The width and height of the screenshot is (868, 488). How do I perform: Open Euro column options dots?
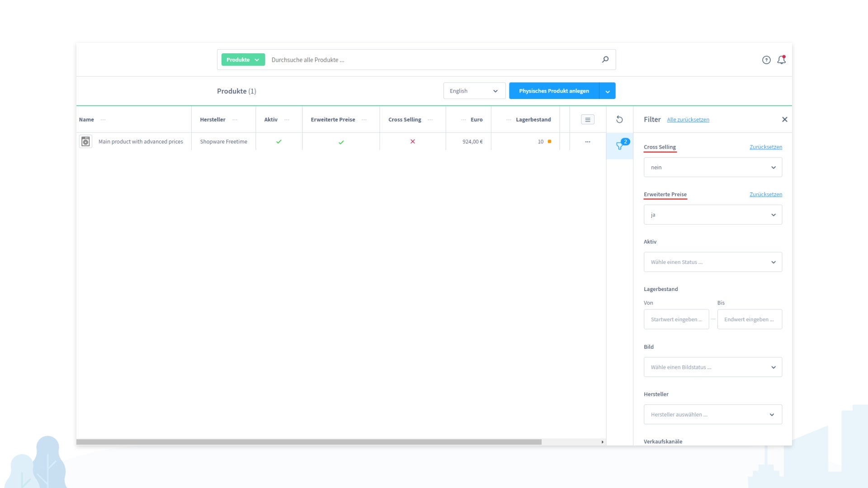(x=463, y=120)
